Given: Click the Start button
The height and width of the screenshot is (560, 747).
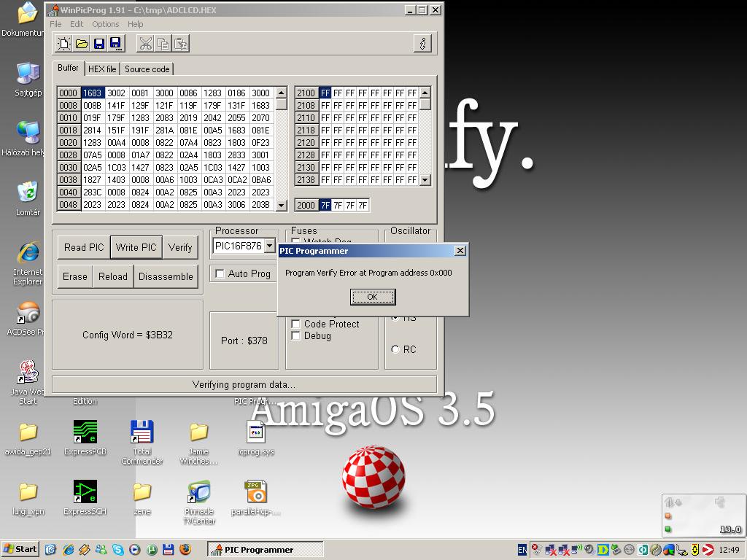Looking at the screenshot, I should pyautogui.click(x=20, y=549).
